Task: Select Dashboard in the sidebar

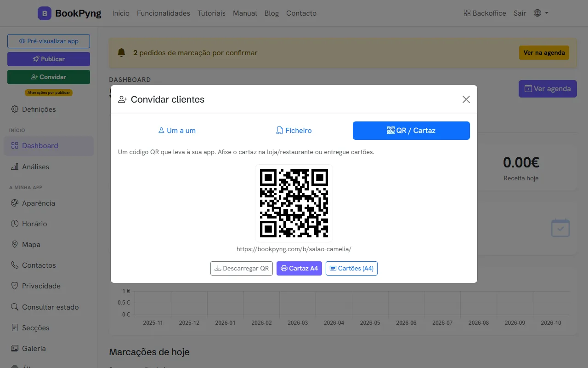Action: pos(49,146)
